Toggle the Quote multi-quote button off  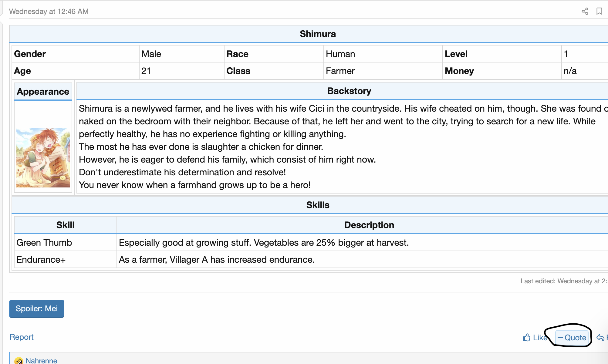pyautogui.click(x=572, y=338)
